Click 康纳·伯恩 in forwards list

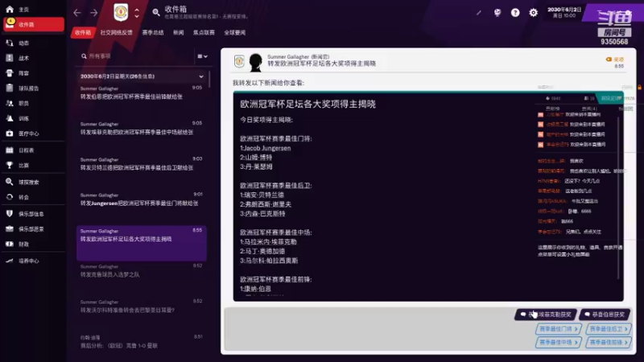258,289
